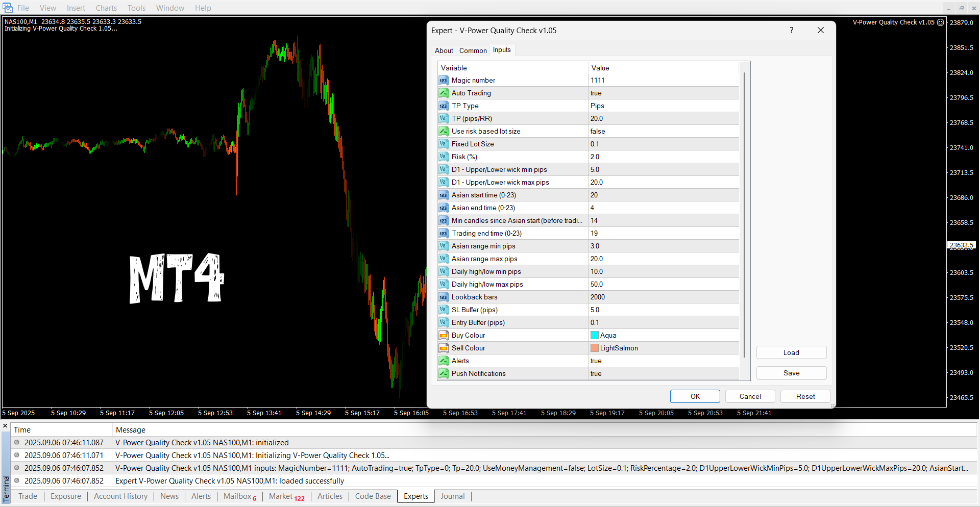Click the TP (pips/RR) row icon
Image resolution: width=980 pixels, height=507 pixels.
(x=444, y=118)
